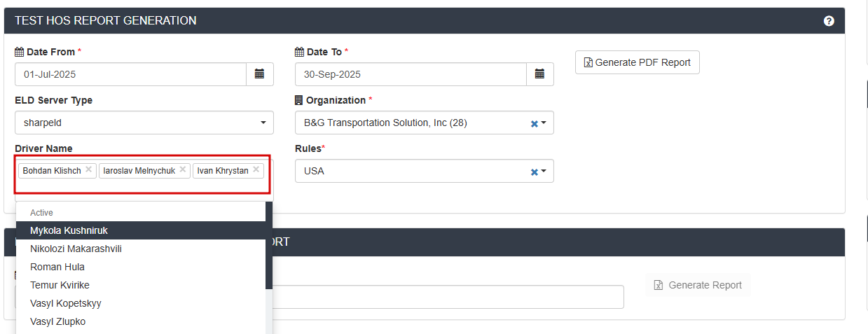Select Nikolozi Makarashvili from driver list
The image size is (868, 334).
[76, 249]
